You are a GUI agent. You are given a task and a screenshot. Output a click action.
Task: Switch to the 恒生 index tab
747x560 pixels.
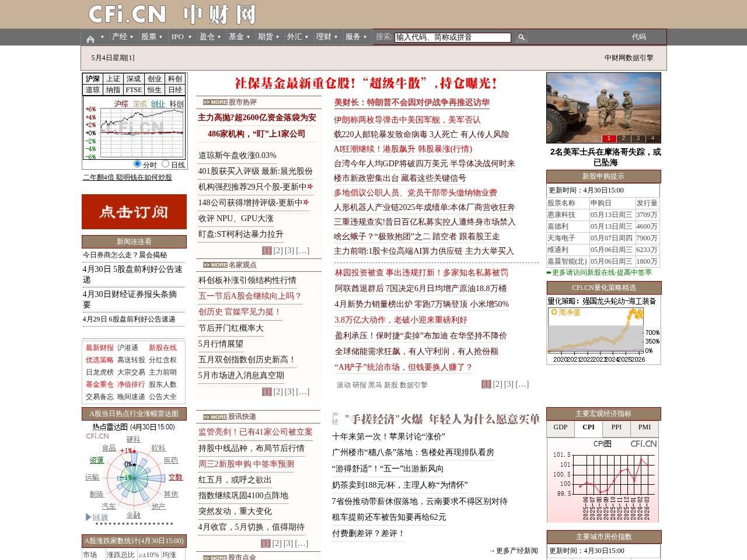pos(155,90)
